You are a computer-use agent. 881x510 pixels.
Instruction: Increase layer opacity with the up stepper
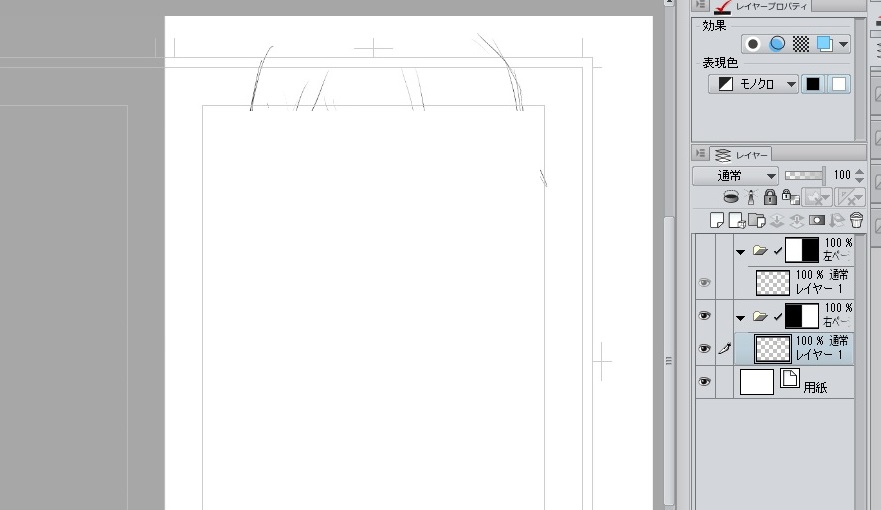coord(859,171)
